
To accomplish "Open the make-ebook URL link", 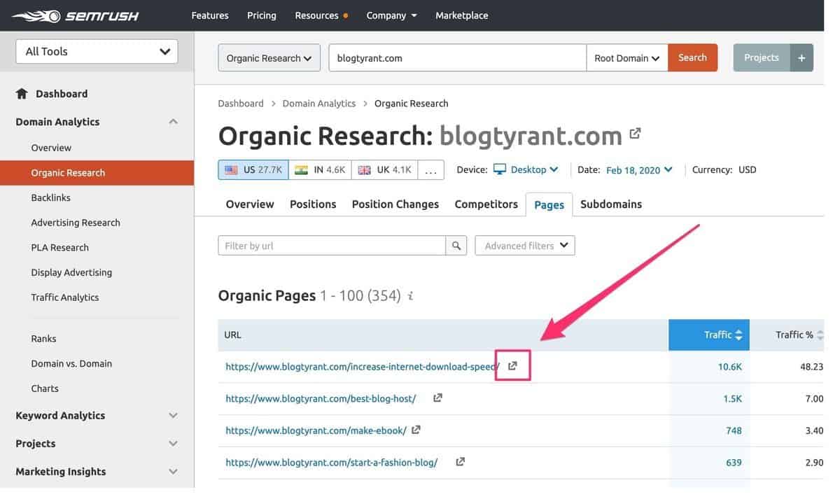I will 316,430.
